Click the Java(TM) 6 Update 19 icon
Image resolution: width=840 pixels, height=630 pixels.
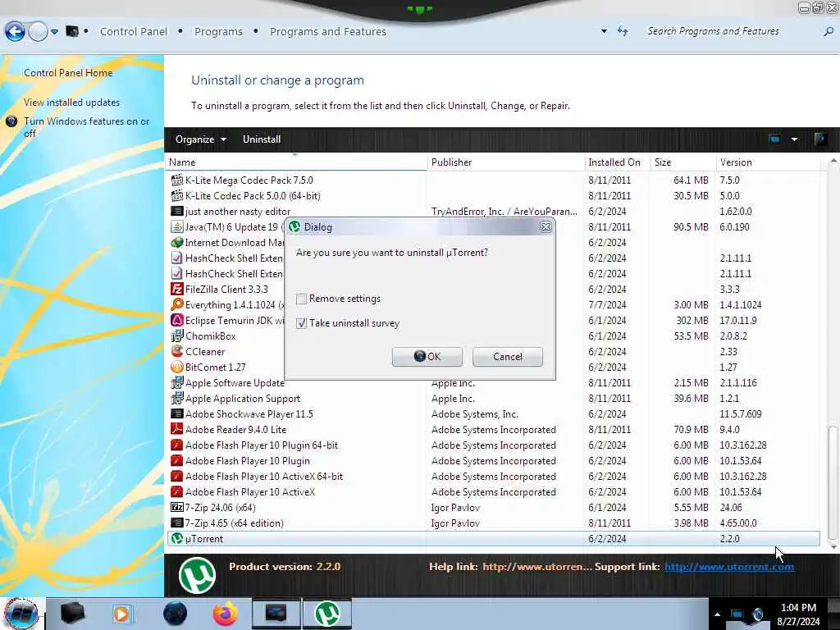pos(177,226)
